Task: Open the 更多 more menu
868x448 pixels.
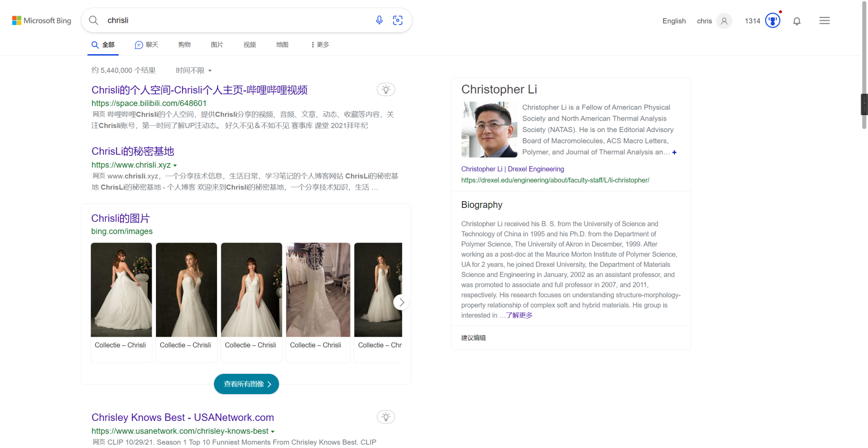Action: coord(320,44)
